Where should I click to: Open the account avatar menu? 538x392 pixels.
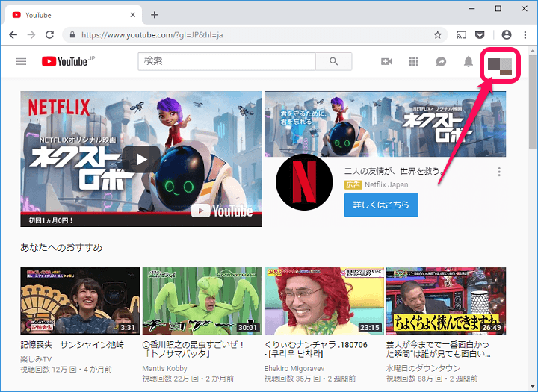500,66
